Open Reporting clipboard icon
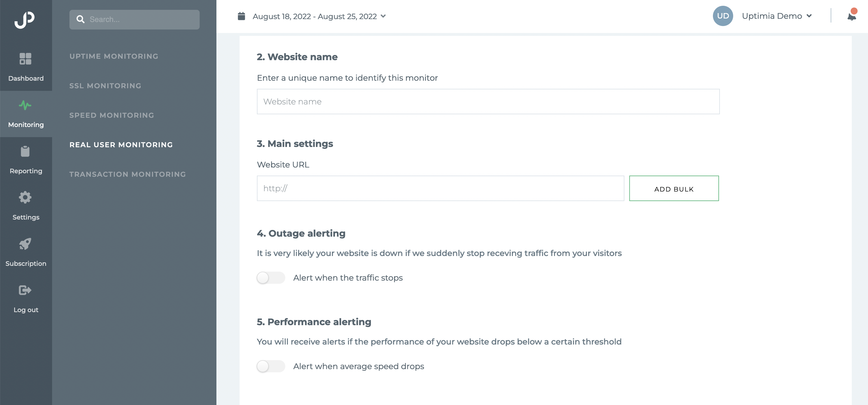Viewport: 868px width, 405px height. click(25, 151)
